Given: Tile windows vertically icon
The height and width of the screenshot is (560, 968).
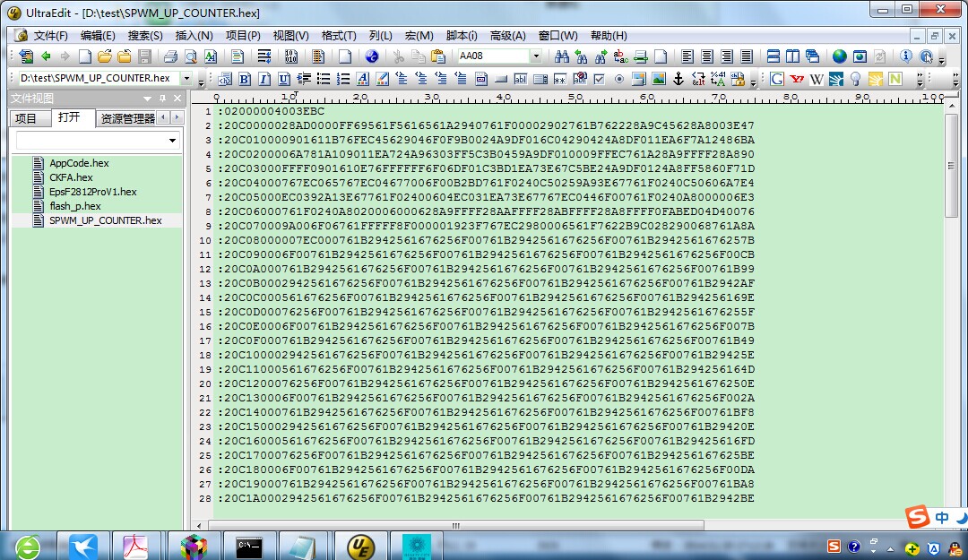Looking at the screenshot, I should 792,56.
